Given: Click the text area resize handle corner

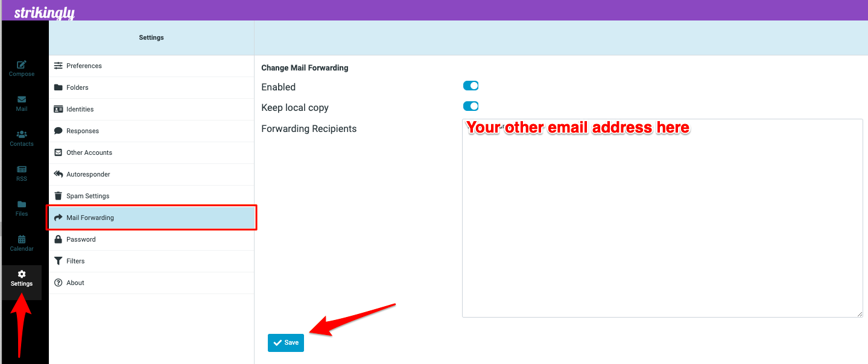Looking at the screenshot, I should (x=860, y=314).
